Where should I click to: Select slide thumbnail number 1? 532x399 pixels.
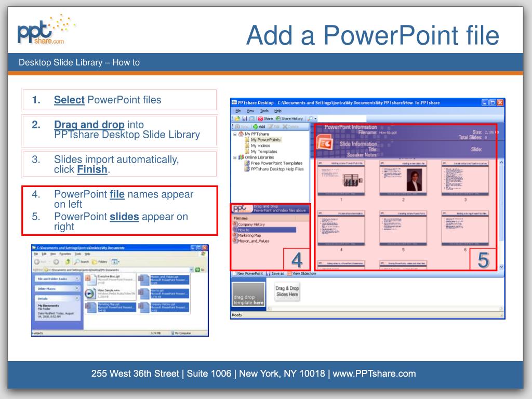(x=341, y=178)
